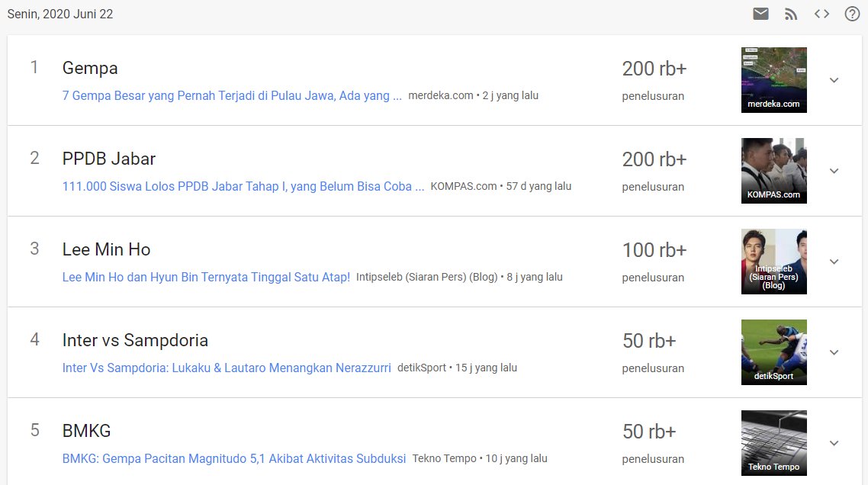This screenshot has width=868, height=485.
Task: Expand the Lee Min Ho row chevron
Action: point(834,262)
